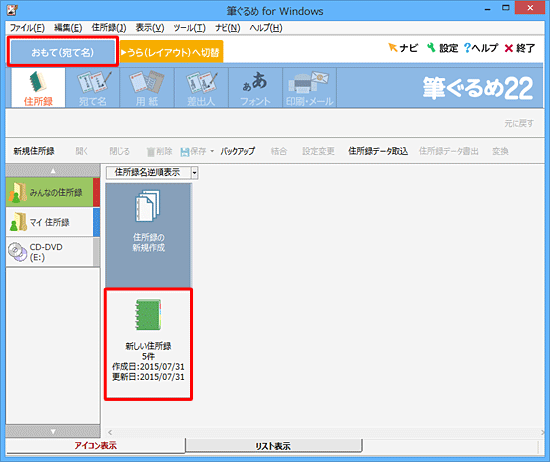Click 住所録の新規作成 new address book tile
The height and width of the screenshot is (462, 550).
(148, 235)
